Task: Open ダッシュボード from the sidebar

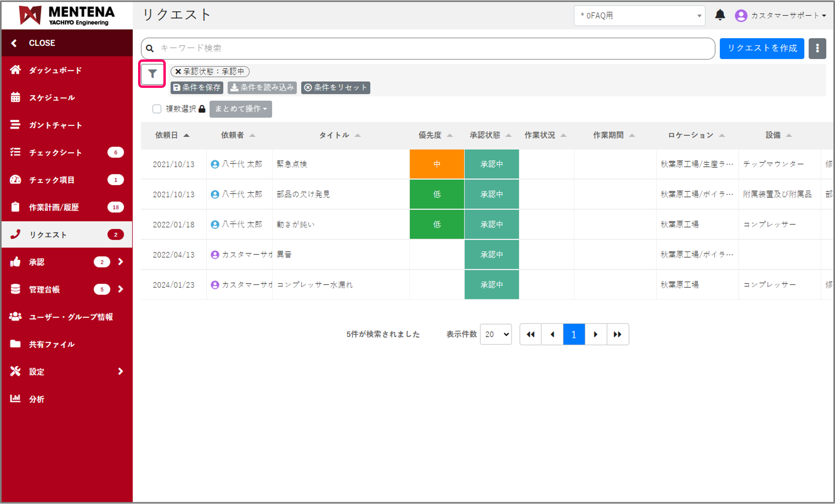Action: point(55,70)
